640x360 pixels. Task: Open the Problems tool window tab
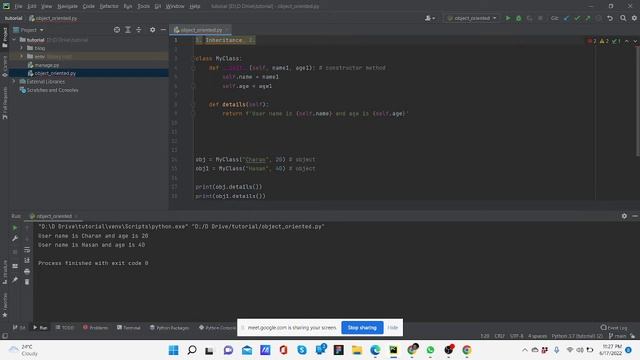(95, 327)
